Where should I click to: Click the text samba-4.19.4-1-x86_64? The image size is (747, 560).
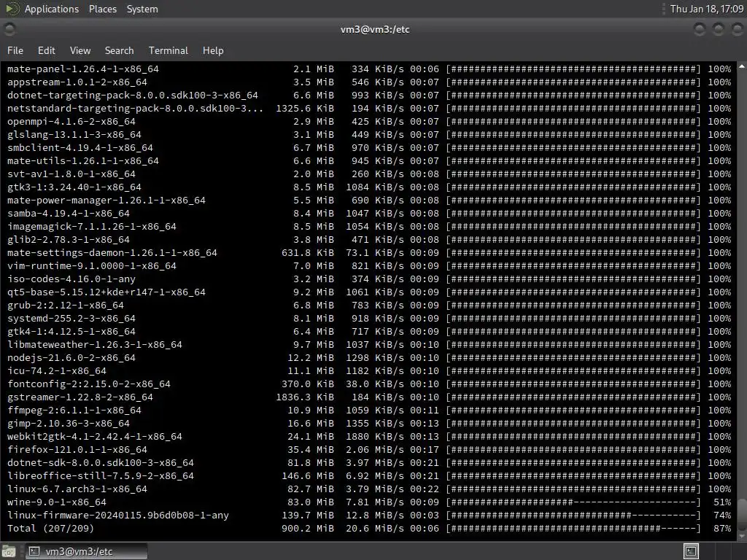pos(69,214)
